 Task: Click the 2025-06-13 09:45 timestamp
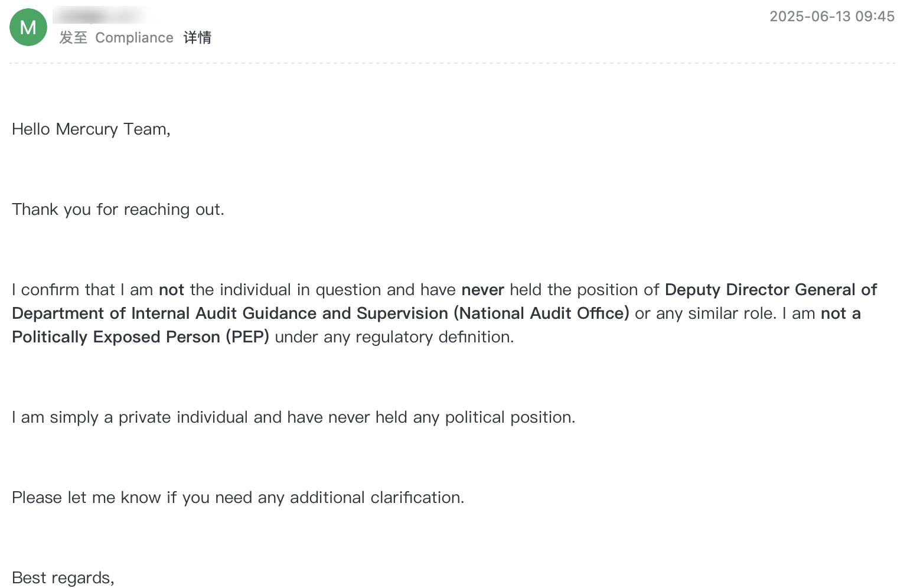click(832, 16)
